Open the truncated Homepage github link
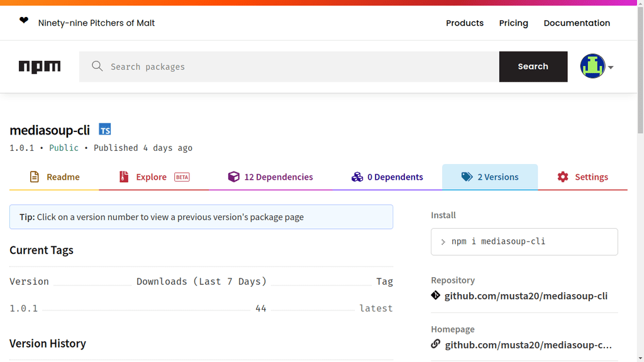Viewport: 644px width, 362px height. click(528, 345)
